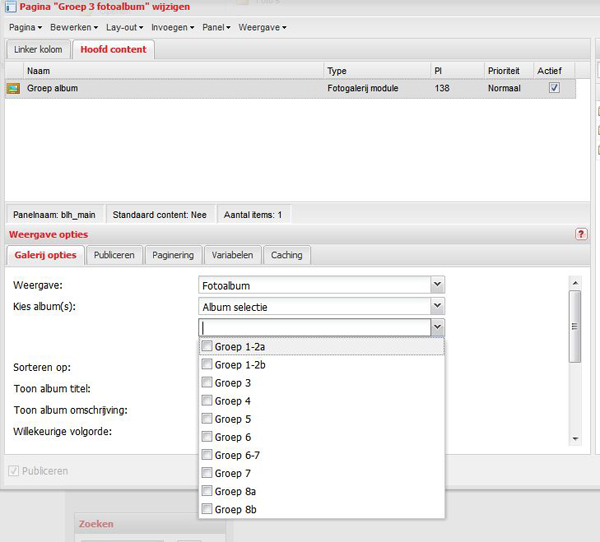Switch to the Caching tab
This screenshot has width=600, height=542.
click(287, 255)
